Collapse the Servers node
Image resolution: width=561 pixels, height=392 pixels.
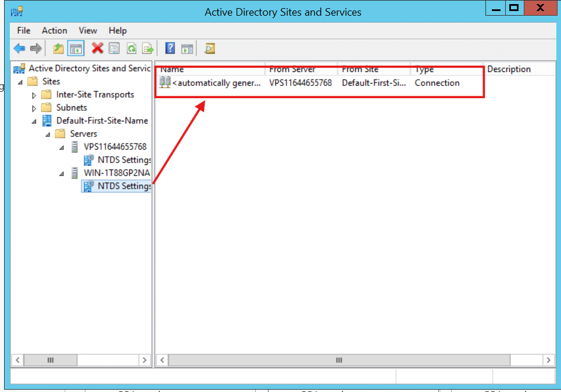tap(48, 134)
